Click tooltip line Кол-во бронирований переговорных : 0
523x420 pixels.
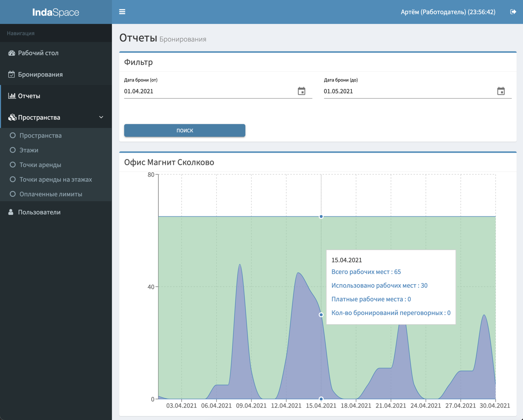[391, 313]
